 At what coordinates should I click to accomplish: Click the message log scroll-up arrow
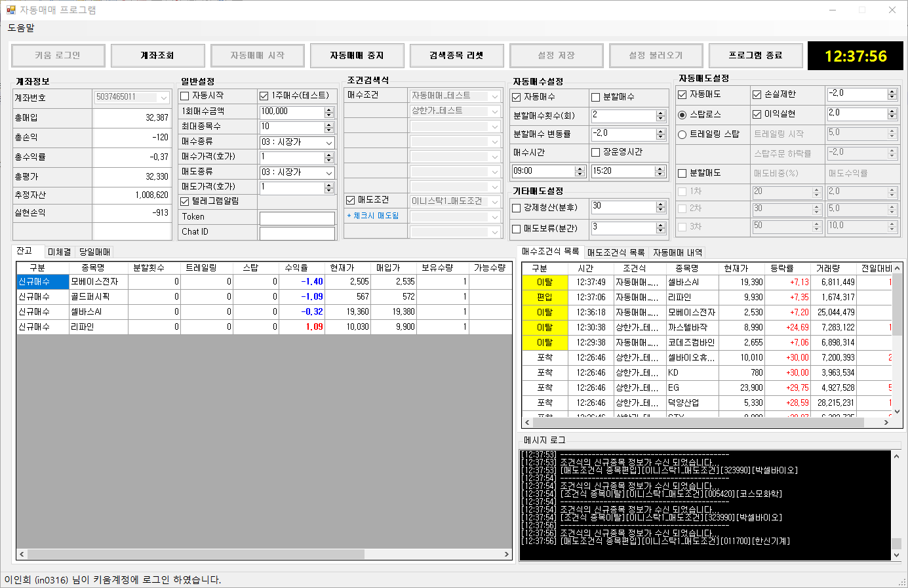click(x=897, y=456)
